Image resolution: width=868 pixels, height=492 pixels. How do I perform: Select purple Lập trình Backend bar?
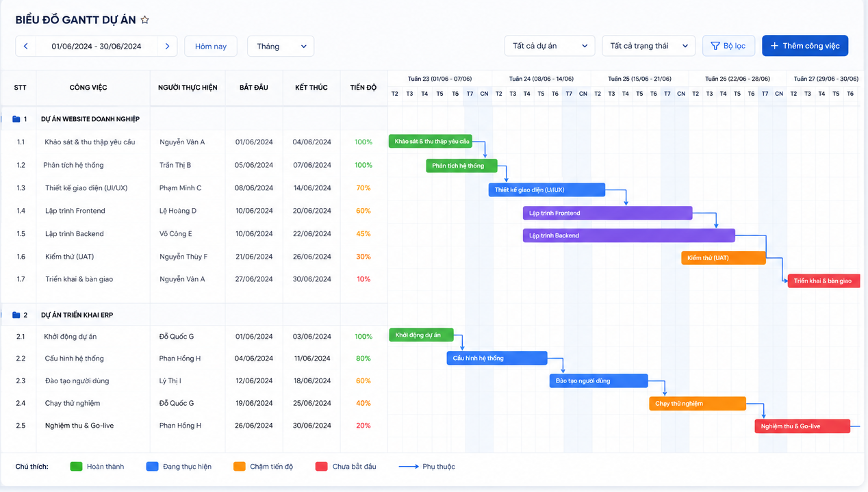tap(629, 235)
